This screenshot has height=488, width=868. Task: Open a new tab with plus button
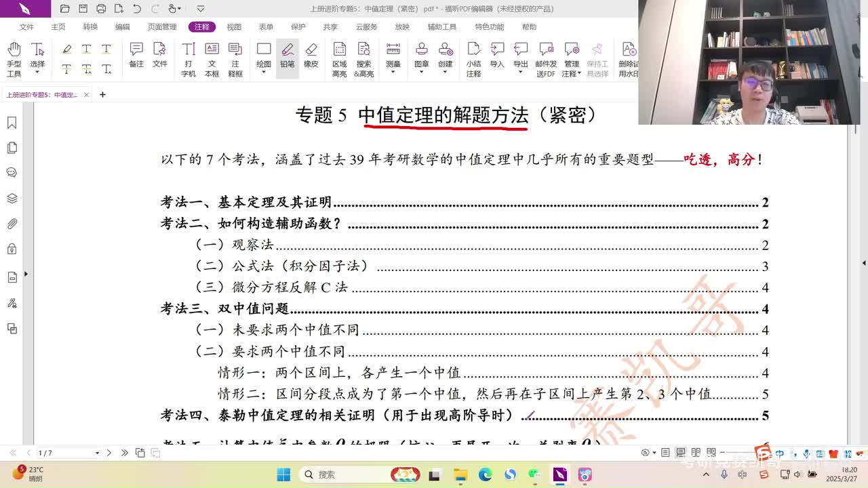[x=102, y=94]
